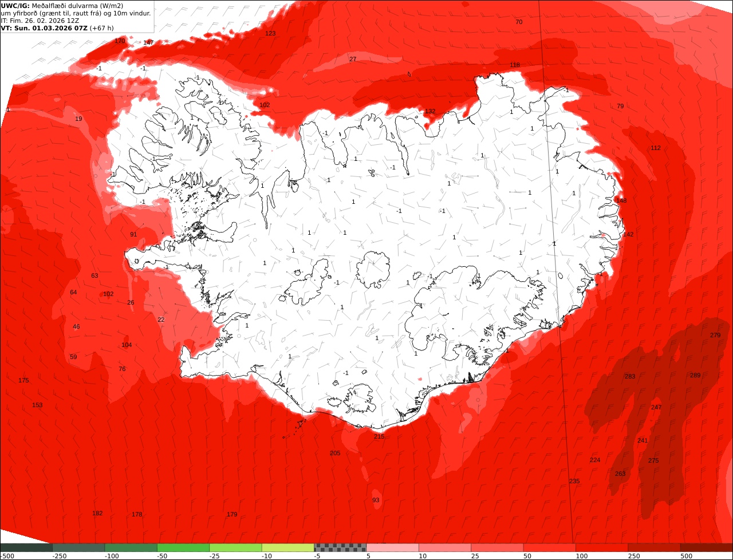Click the flux value 112 on the map

click(x=656, y=148)
